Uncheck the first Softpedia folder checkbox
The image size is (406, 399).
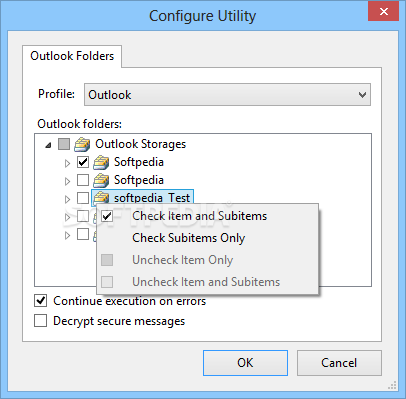coord(83,162)
